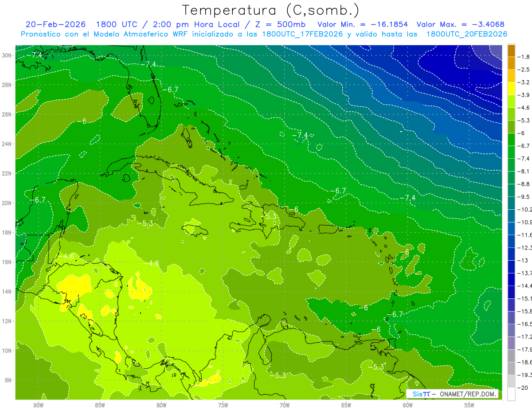Click the "16N" latitude axis label
The image size is (532, 411).
point(7,262)
